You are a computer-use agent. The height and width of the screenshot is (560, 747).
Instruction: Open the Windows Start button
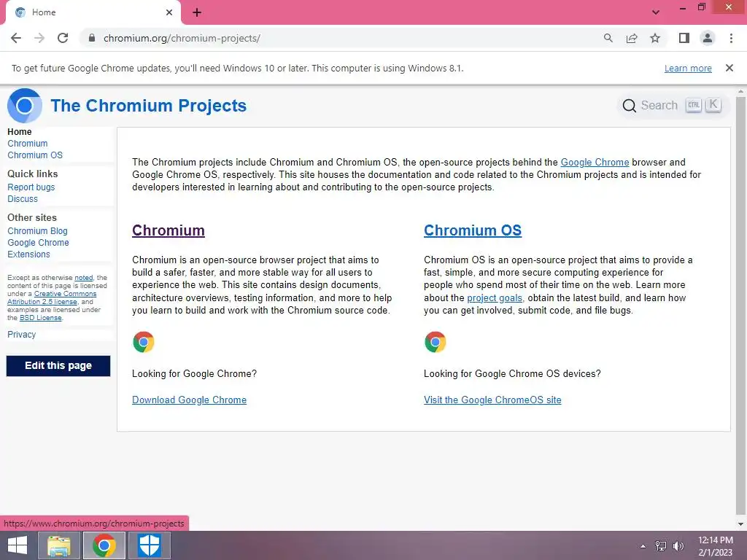(18, 545)
